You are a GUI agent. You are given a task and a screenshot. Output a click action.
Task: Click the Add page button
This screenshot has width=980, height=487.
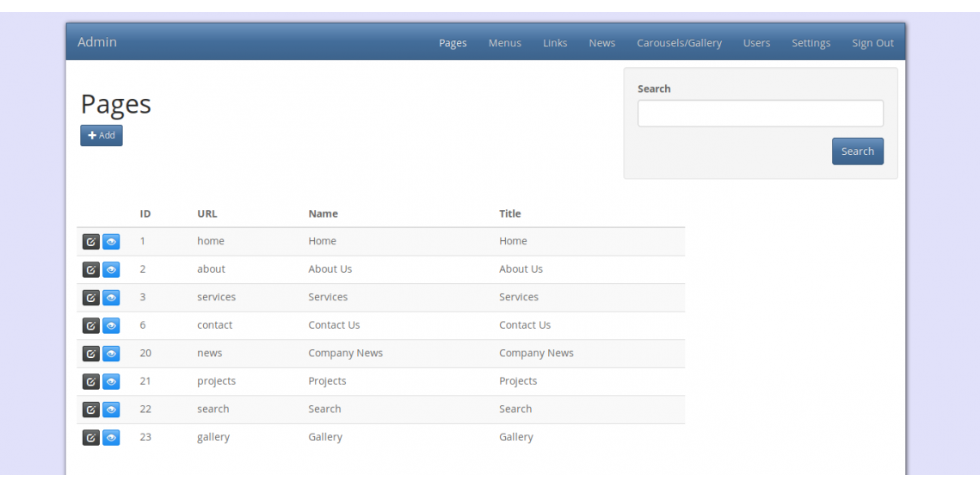click(102, 135)
